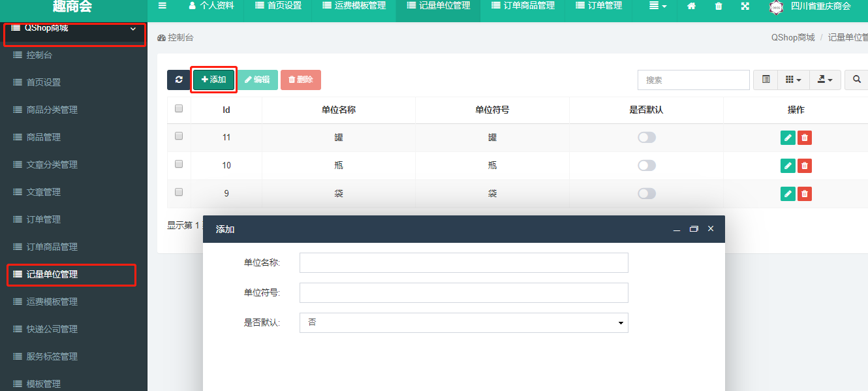Click red trash icon for row 10

click(805, 166)
